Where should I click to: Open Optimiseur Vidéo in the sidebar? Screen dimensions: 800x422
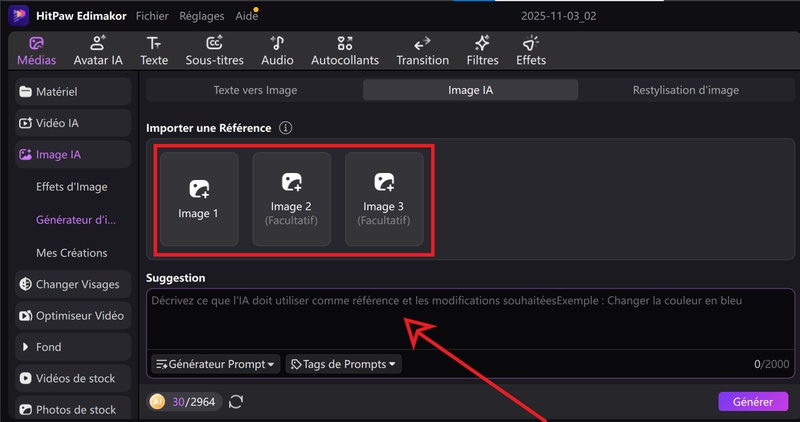point(73,315)
